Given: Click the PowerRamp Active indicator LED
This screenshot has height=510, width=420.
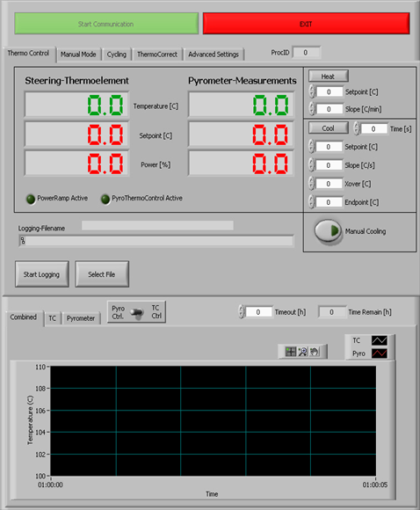Looking at the screenshot, I should tap(31, 199).
